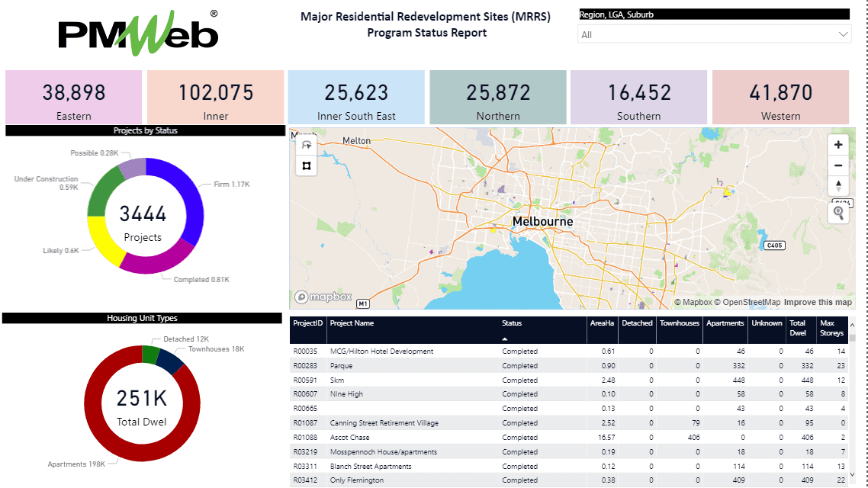Click the Mapbox logo on the map

coord(323,297)
